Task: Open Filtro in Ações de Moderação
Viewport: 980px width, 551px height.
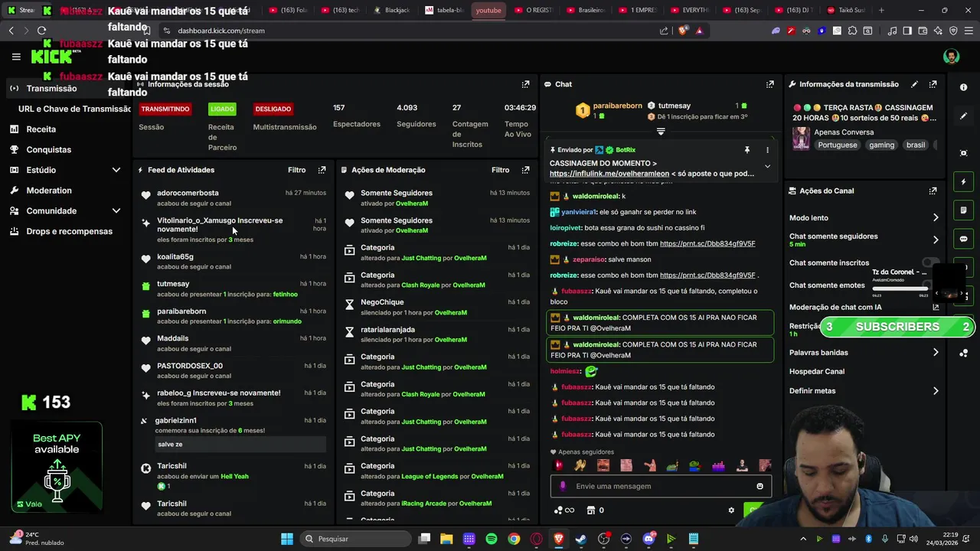Action: pos(500,170)
